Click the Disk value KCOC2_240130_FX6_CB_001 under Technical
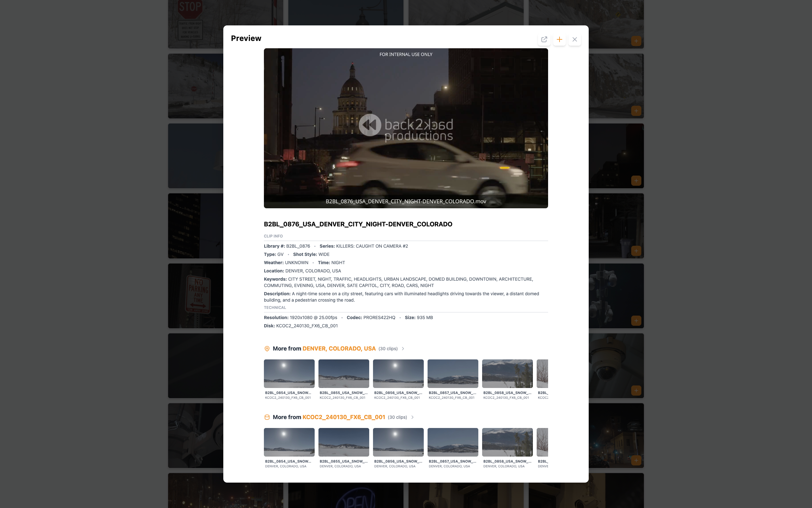The height and width of the screenshot is (508, 812). tap(307, 326)
